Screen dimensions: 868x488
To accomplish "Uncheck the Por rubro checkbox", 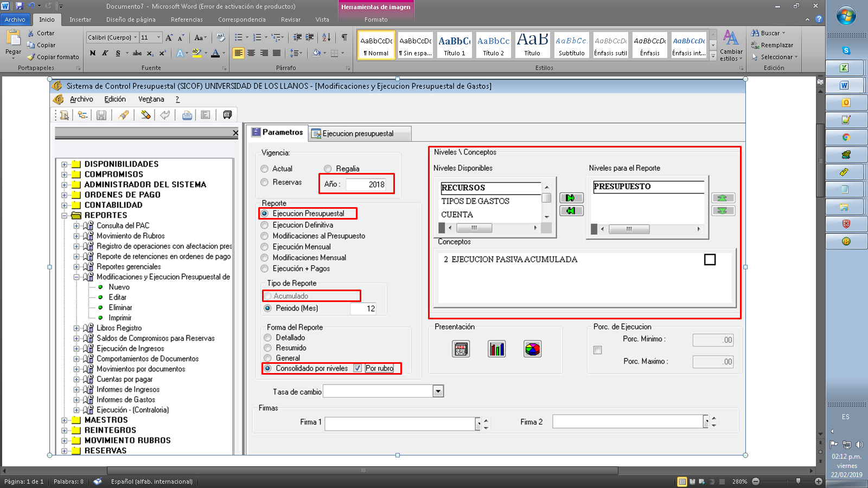I will [x=358, y=368].
